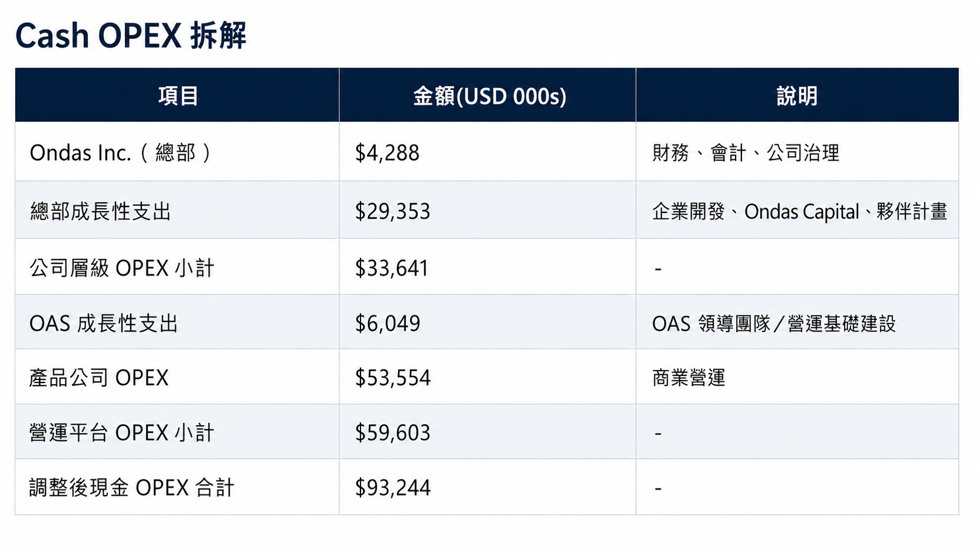The height and width of the screenshot is (552, 980).
Task: Click the Cash OPEX 拆解 title
Action: (x=131, y=35)
